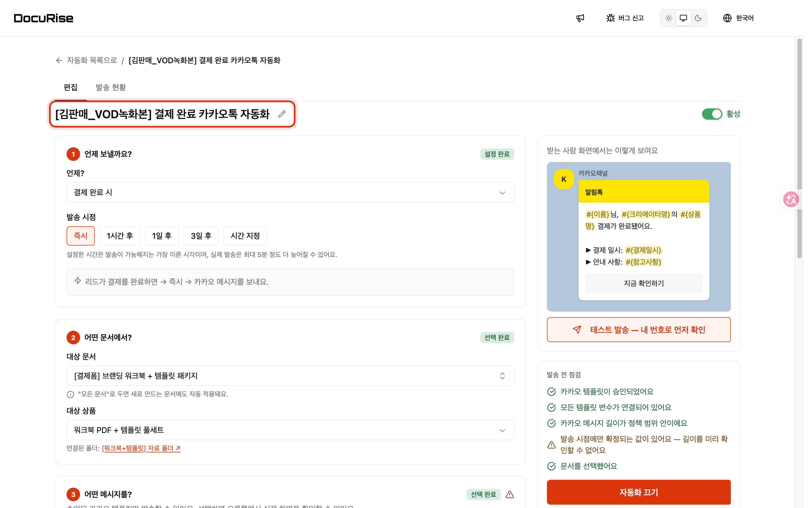Select 시간 지정 send timing option
This screenshot has height=508, width=812.
245,236
